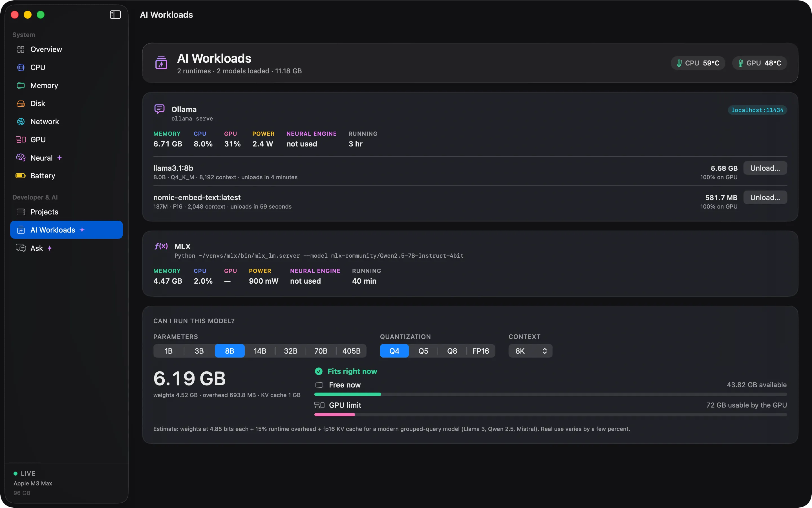This screenshot has width=812, height=508.
Task: Select 14B parameters option
Action: coord(260,351)
